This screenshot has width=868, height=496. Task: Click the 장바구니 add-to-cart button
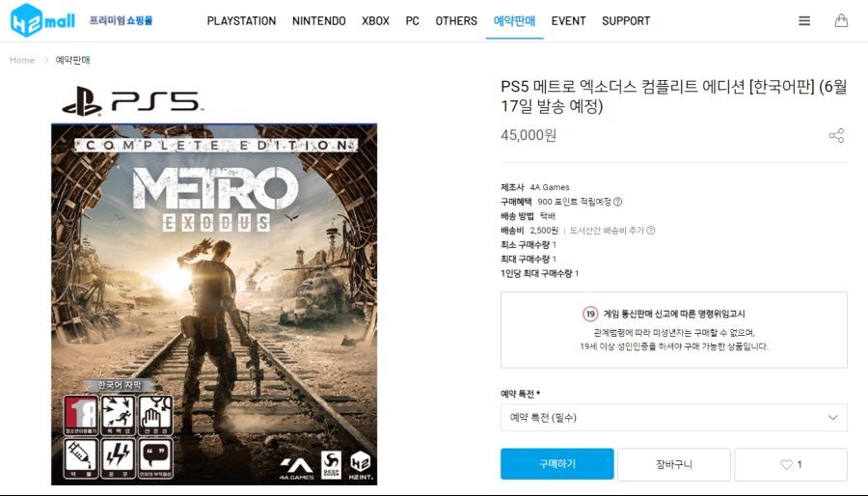coord(674,464)
